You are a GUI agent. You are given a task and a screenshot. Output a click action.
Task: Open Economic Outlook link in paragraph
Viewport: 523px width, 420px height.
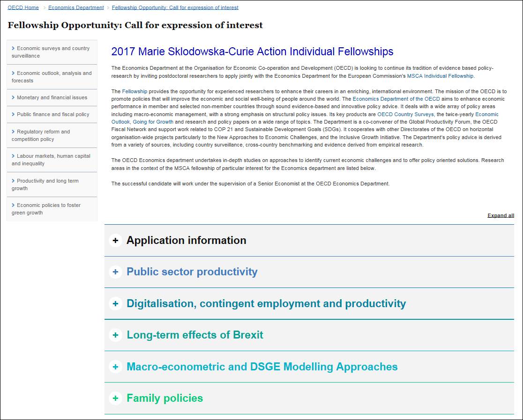486,114
